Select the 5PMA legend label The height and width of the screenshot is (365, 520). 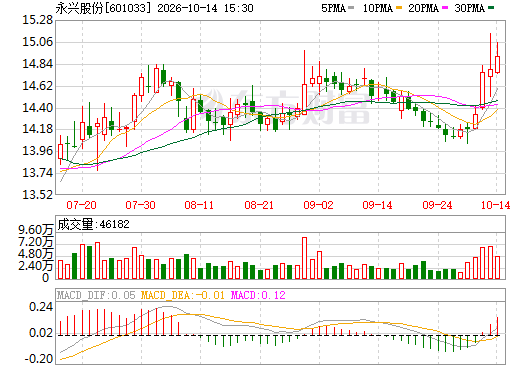(333, 8)
